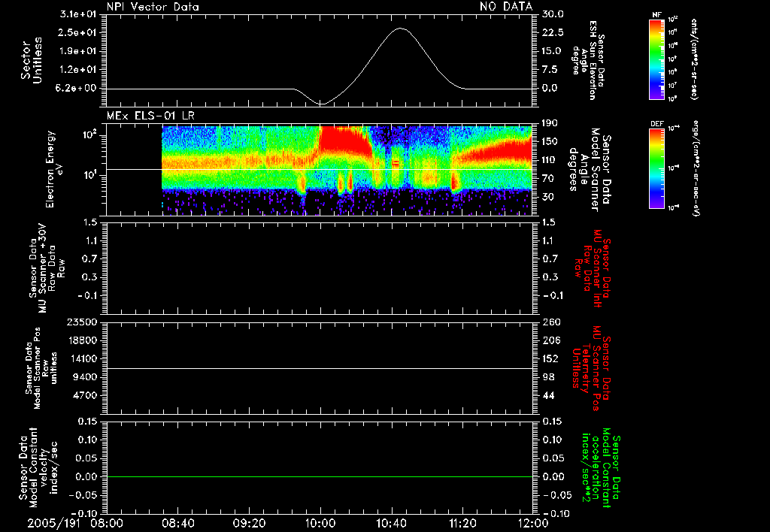Select the 'Electron Energy eV' axis title

click(55, 169)
